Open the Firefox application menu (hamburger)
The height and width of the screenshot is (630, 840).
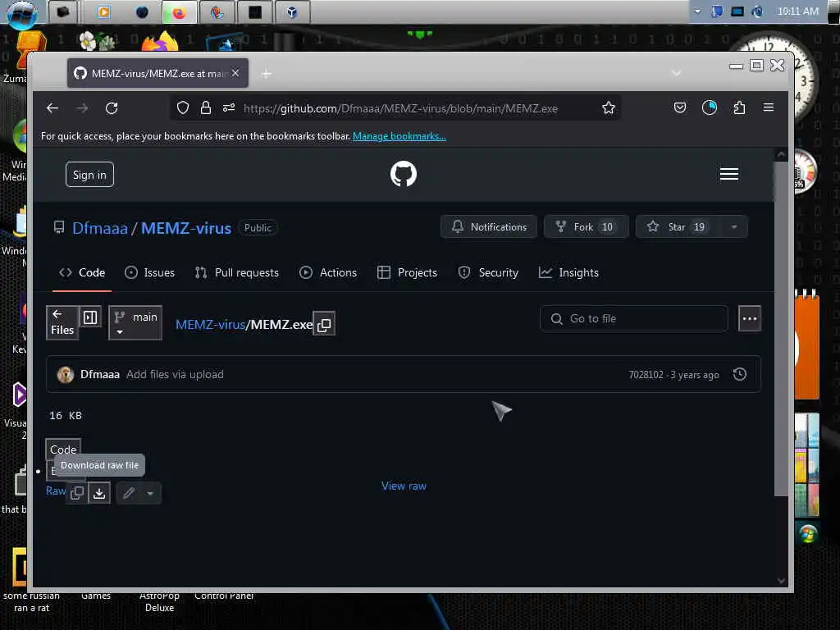(768, 107)
